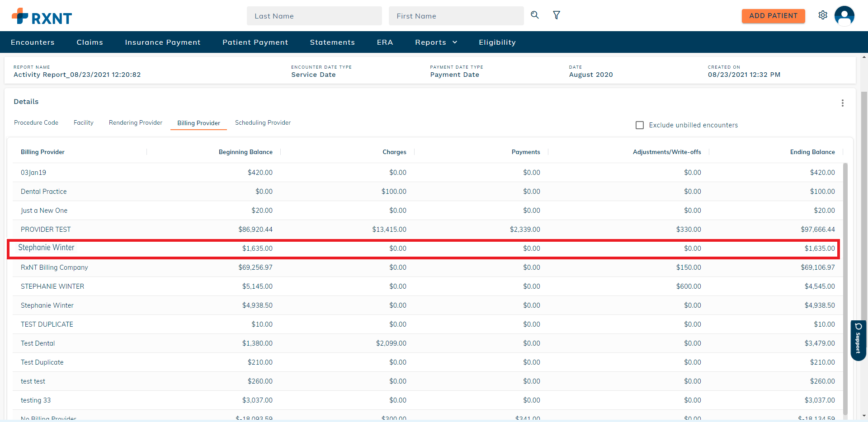Expand the Reports dropdown menu
The height and width of the screenshot is (422, 868).
click(436, 42)
